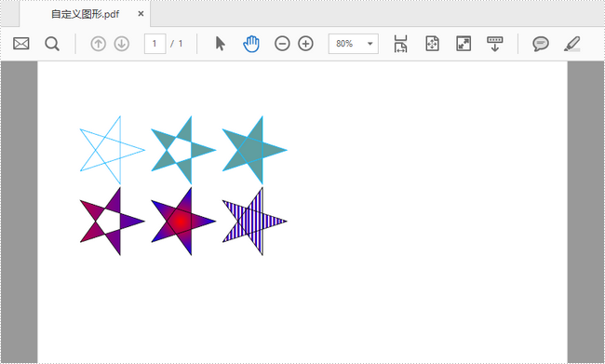Click the fit one full page icon
Screen dimensions: 605x364
(x=432, y=44)
